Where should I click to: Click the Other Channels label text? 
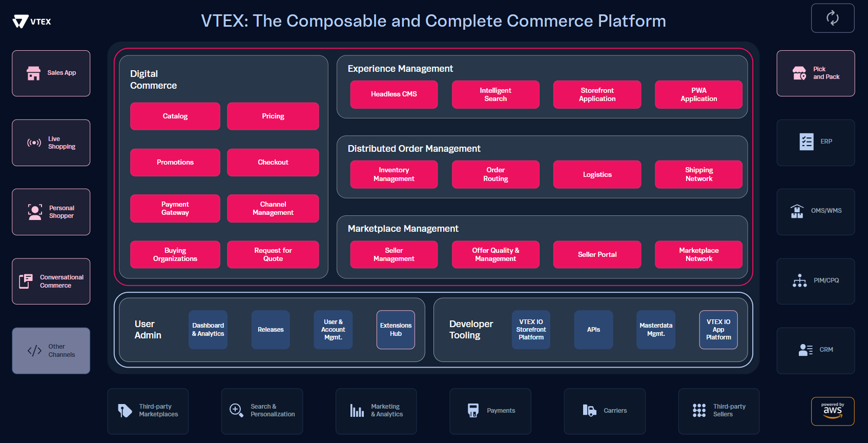tap(61, 351)
